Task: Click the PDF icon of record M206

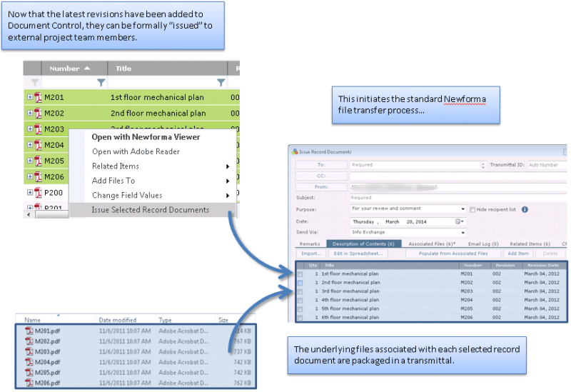Action: 39,177
